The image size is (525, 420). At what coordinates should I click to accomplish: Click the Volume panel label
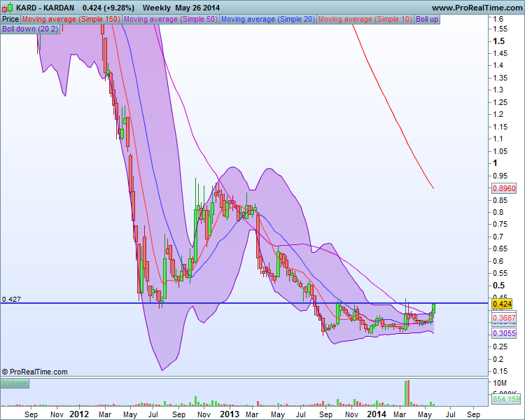15,383
